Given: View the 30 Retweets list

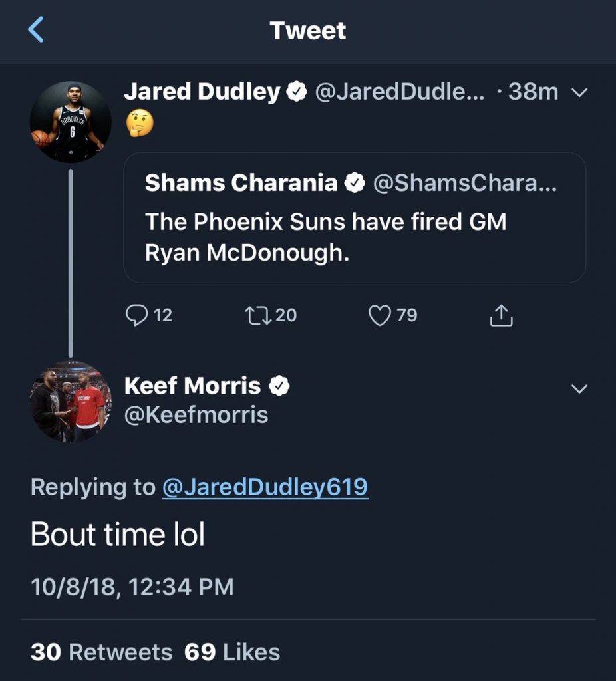Looking at the screenshot, I should pyautogui.click(x=101, y=652).
